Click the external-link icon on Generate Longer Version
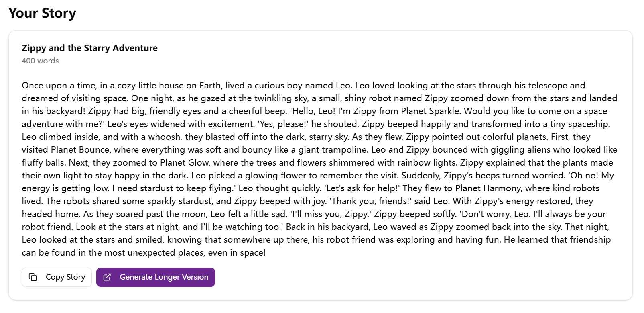 (x=107, y=277)
